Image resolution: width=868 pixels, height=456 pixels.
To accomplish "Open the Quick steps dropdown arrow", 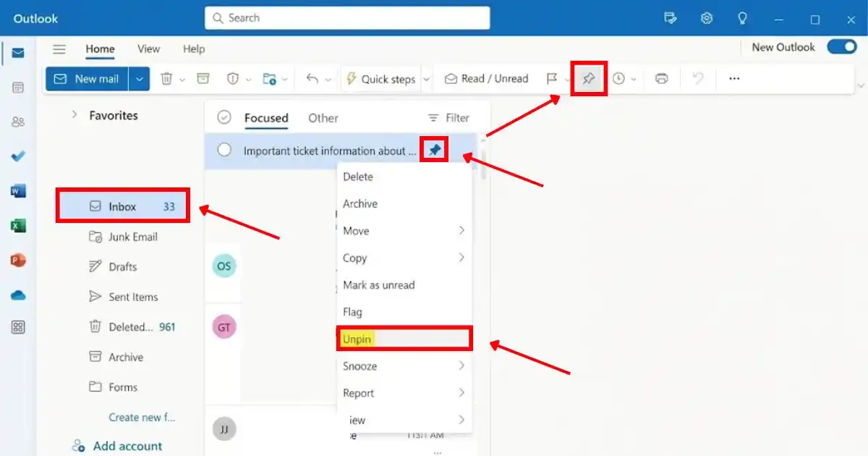I will pyautogui.click(x=426, y=80).
